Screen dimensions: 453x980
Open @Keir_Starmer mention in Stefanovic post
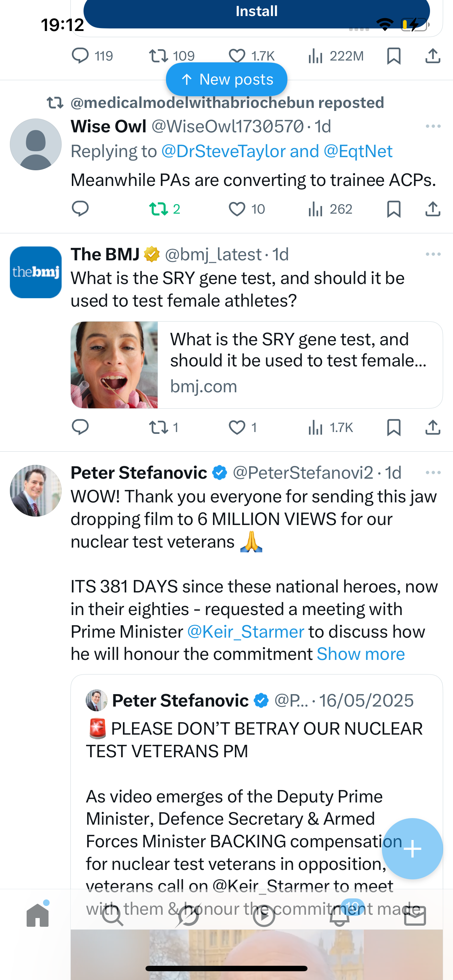pyautogui.click(x=245, y=632)
